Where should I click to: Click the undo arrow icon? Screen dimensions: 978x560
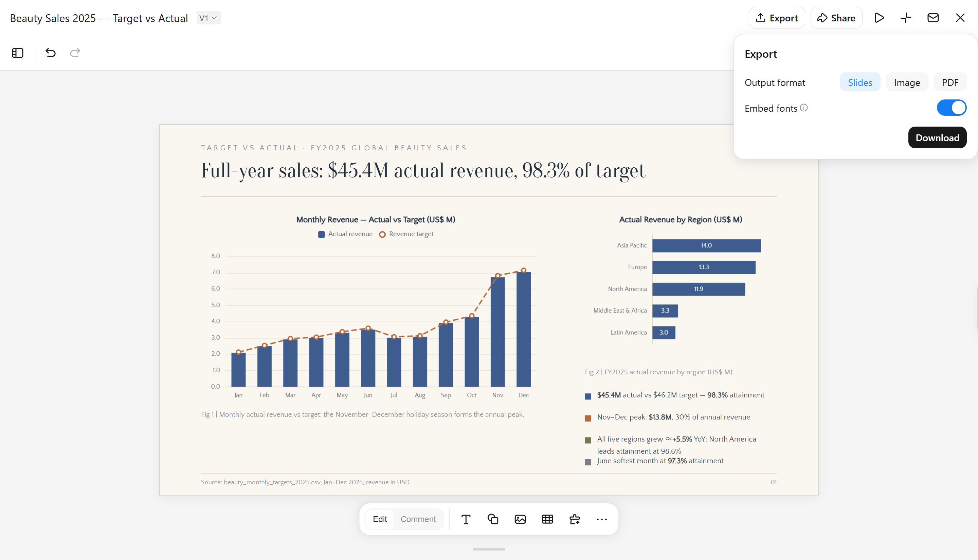coord(50,53)
